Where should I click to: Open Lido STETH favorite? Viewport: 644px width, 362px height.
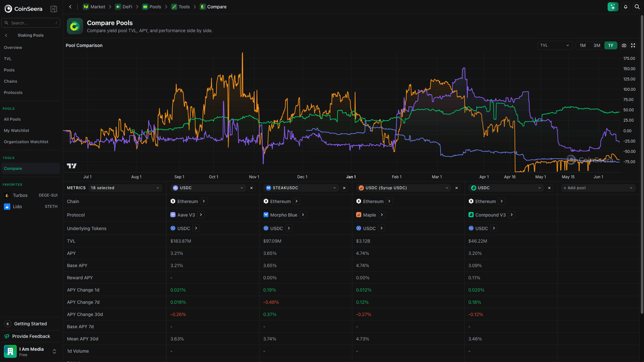31,207
